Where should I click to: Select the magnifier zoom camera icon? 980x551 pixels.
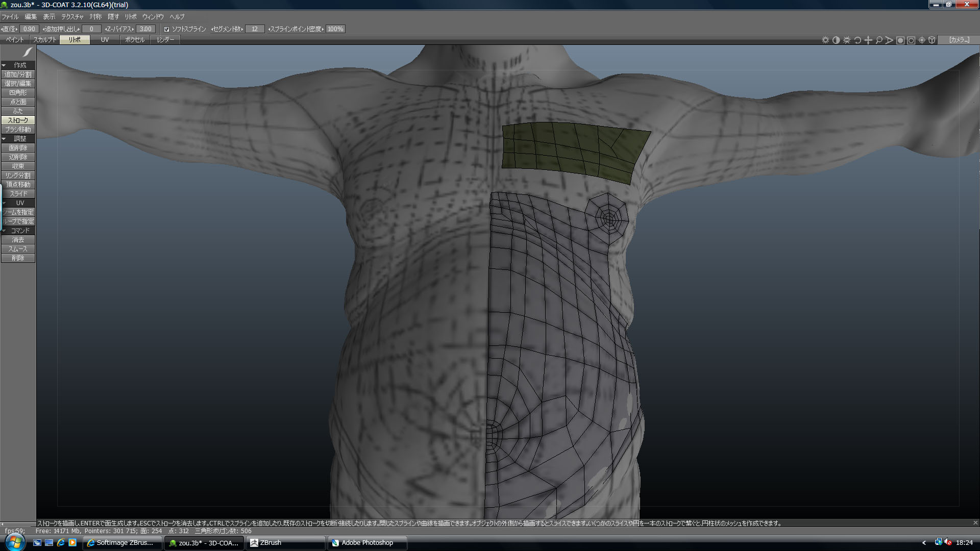coord(879,40)
